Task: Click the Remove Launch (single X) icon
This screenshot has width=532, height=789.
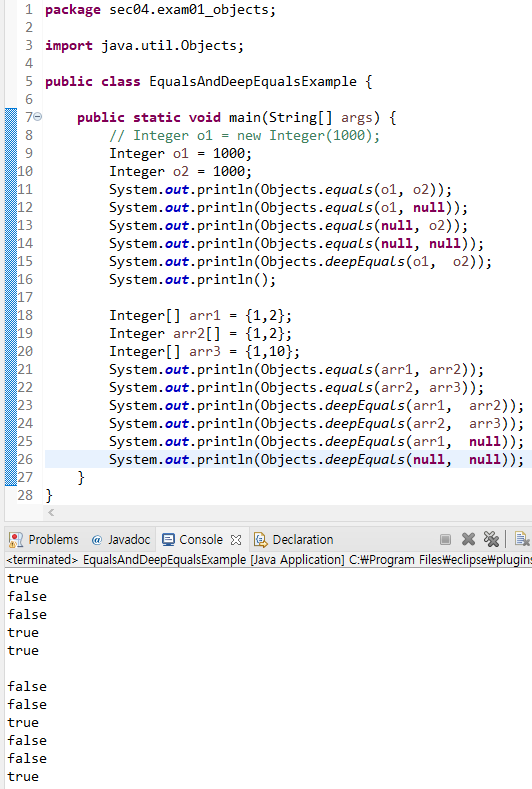Action: [468, 539]
